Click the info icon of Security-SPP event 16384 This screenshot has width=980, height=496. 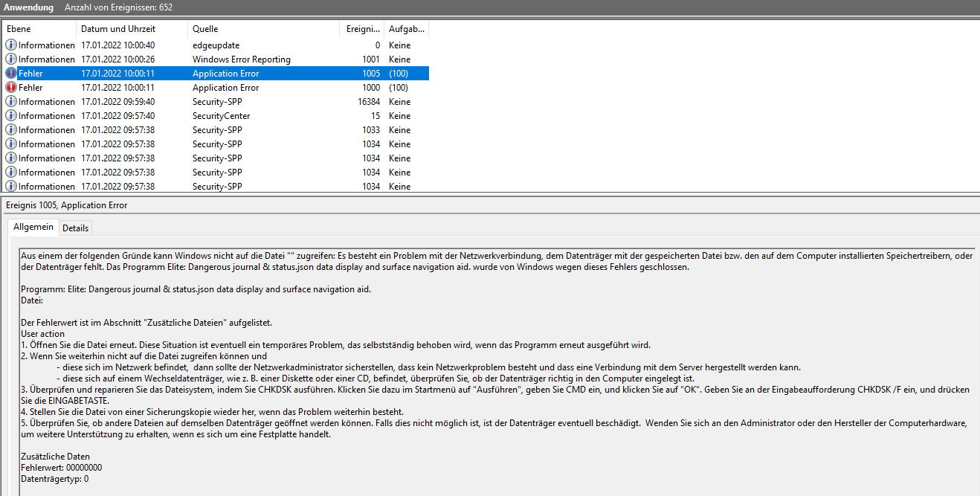(x=10, y=102)
